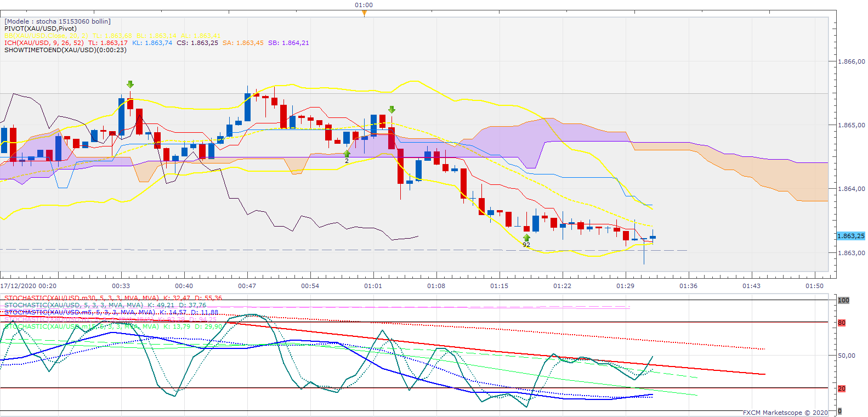Click the Ichimoku SA value 1.863,45

pos(243,43)
